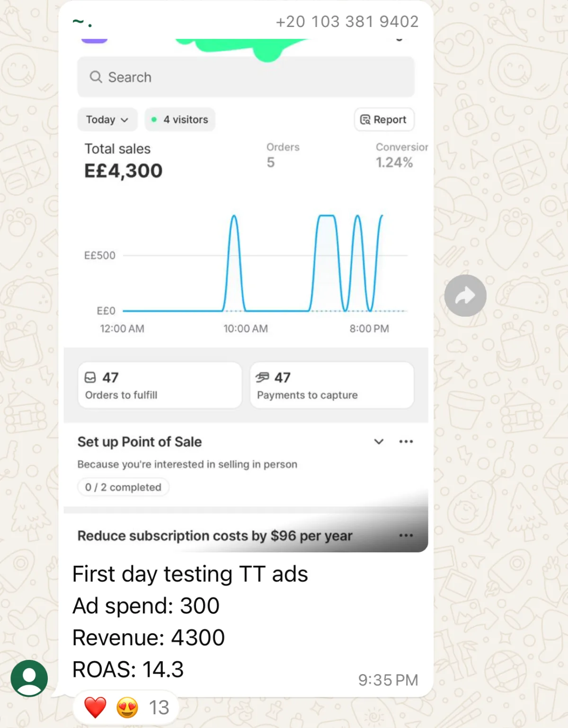
Task: Tap the red heart reaction emoji
Action: click(x=95, y=708)
